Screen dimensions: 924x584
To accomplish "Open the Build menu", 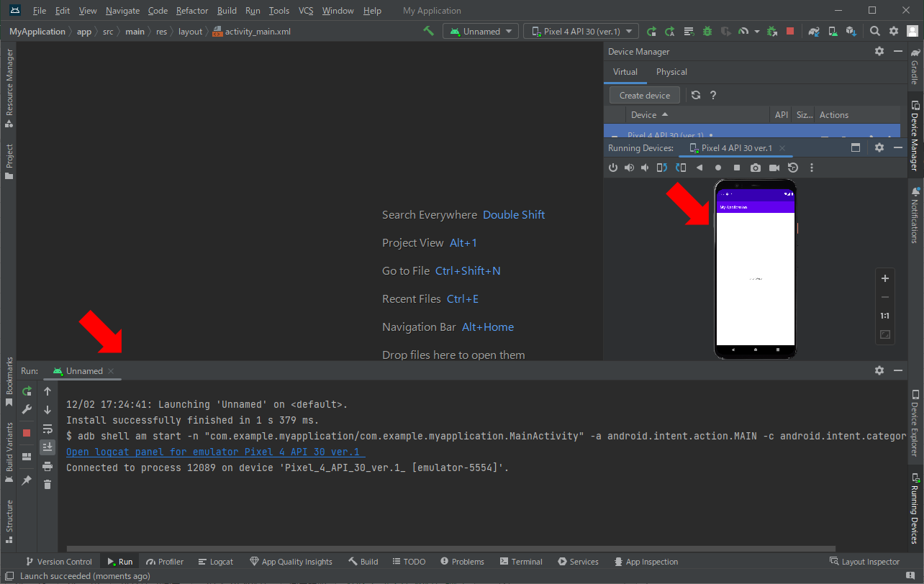I will pyautogui.click(x=227, y=10).
